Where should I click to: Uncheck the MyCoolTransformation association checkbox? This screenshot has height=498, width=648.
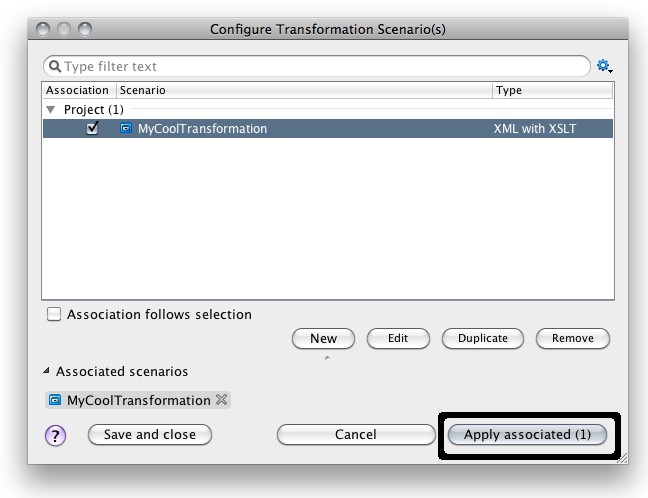93,129
